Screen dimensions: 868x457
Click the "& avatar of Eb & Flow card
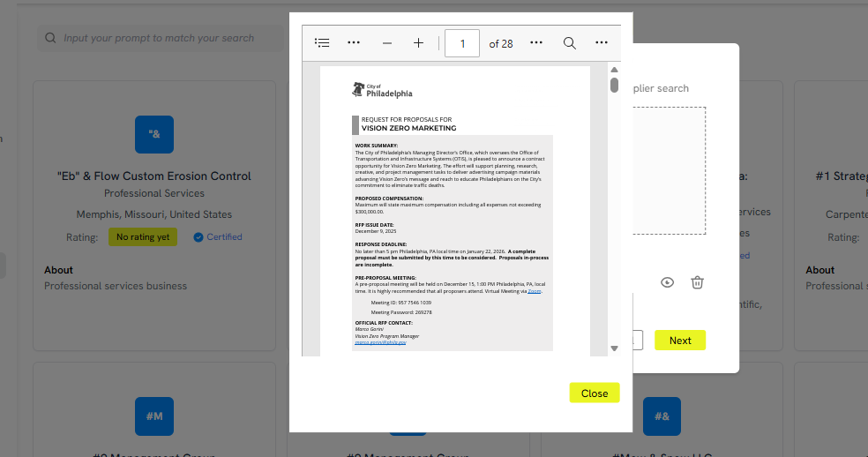(x=154, y=135)
